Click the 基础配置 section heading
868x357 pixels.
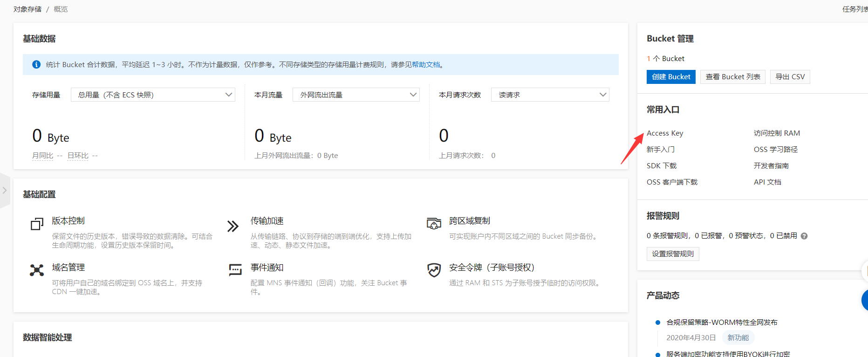pos(39,194)
